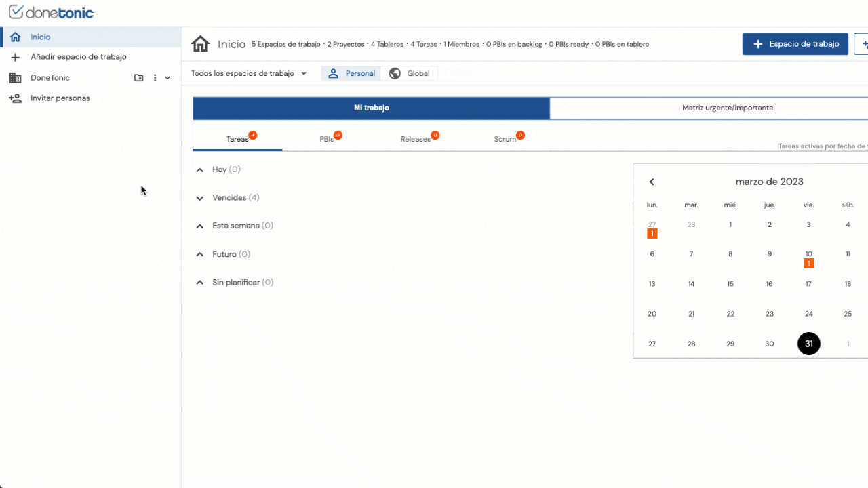This screenshot has width=868, height=488.
Task: Open the Matriz urgente/importante tab
Action: click(727, 108)
